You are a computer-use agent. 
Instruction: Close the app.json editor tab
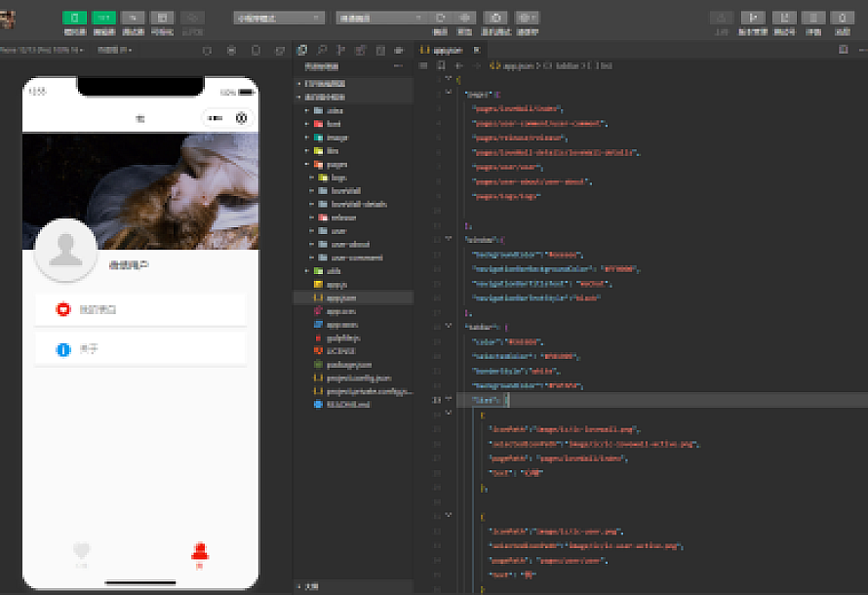(476, 50)
